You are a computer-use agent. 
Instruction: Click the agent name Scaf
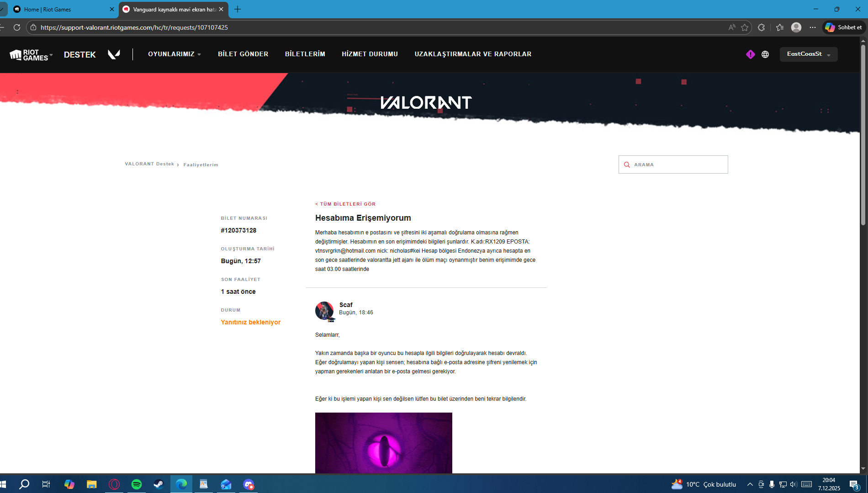[346, 305]
